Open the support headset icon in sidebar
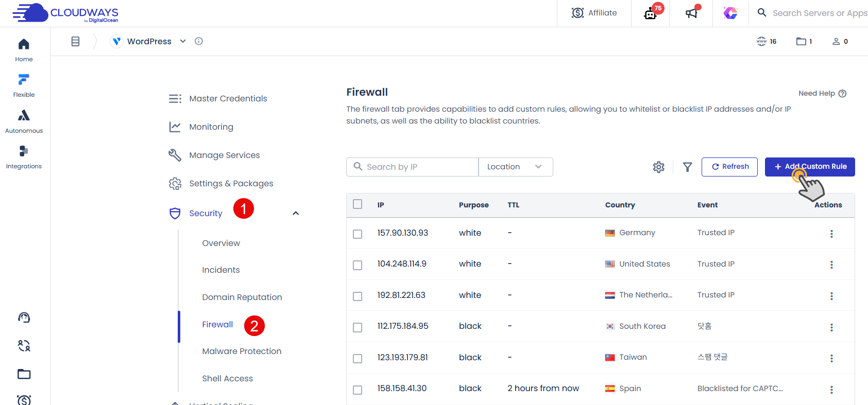The height and width of the screenshot is (405, 868). [24, 318]
